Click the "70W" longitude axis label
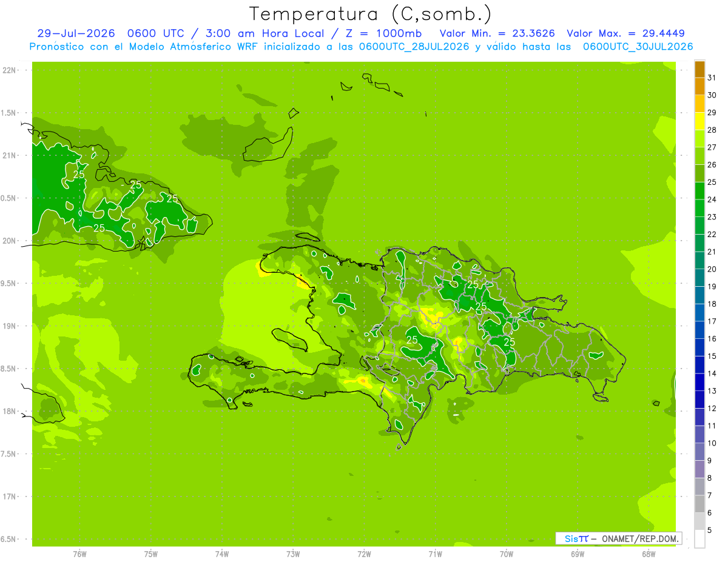Image resolution: width=728 pixels, height=562 pixels. (x=507, y=554)
